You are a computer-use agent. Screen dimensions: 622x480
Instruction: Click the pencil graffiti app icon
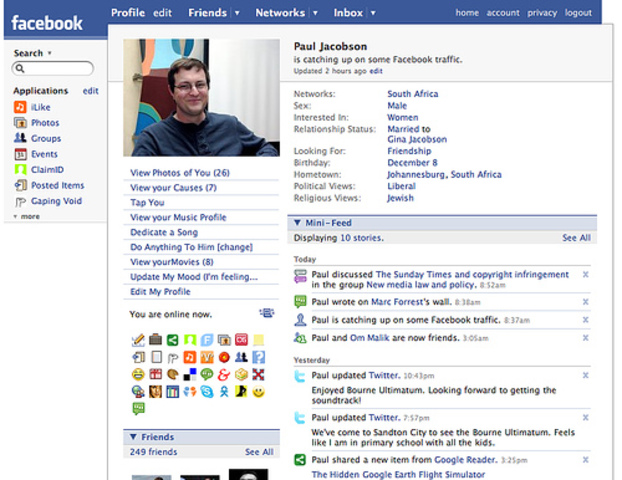(x=138, y=340)
